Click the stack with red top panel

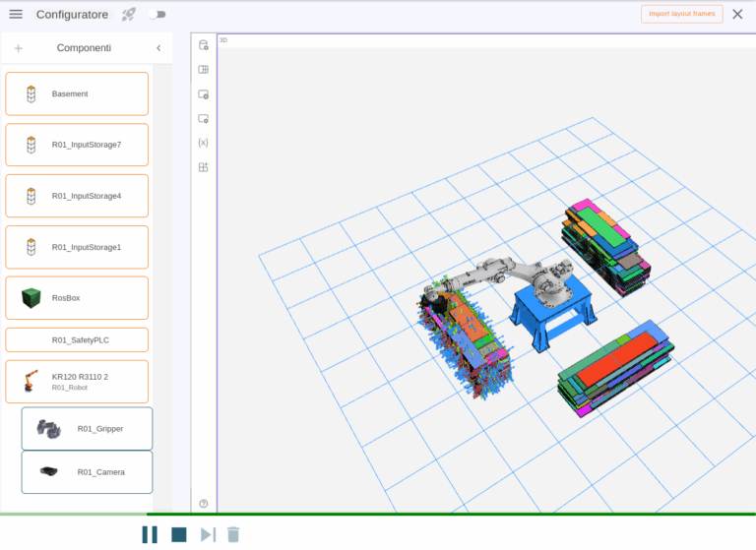[x=616, y=368]
